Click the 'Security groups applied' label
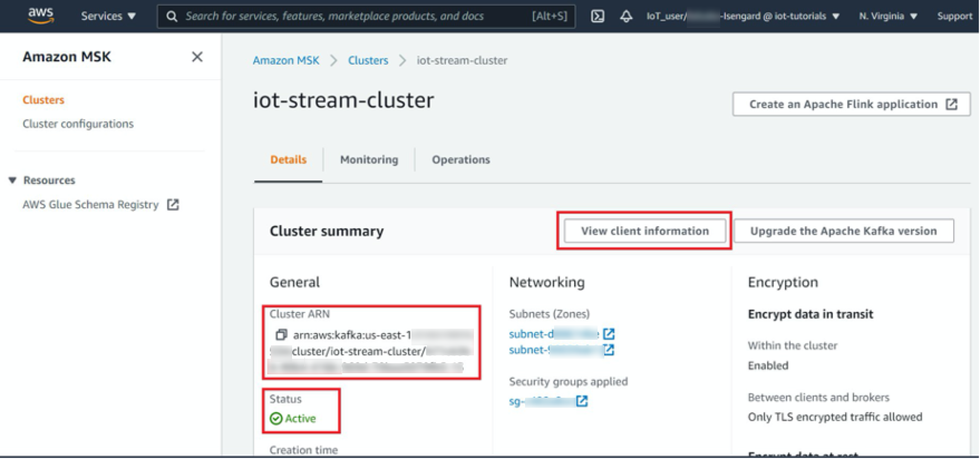 pyautogui.click(x=568, y=382)
